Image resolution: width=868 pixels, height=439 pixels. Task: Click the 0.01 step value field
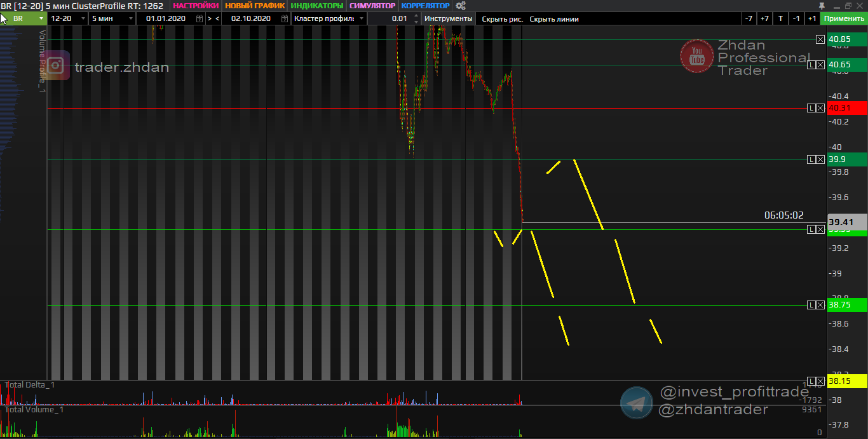394,18
